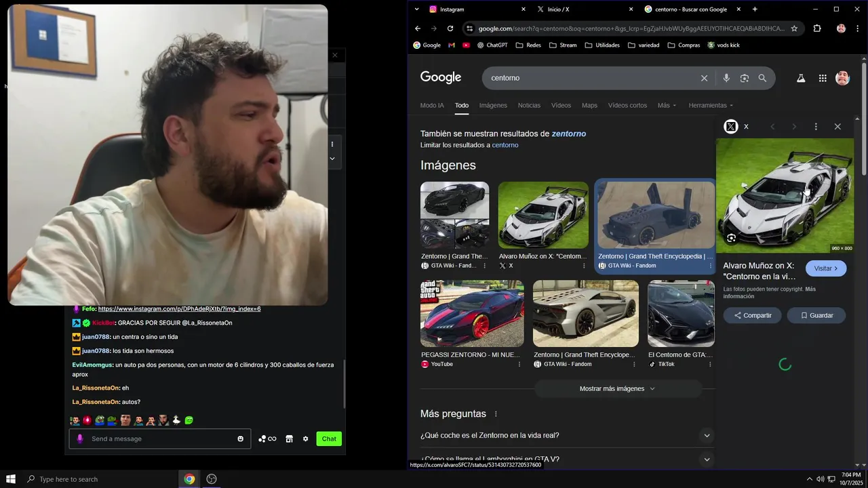The image size is (868, 488).
Task: Select the Maps search tab
Action: click(589, 105)
